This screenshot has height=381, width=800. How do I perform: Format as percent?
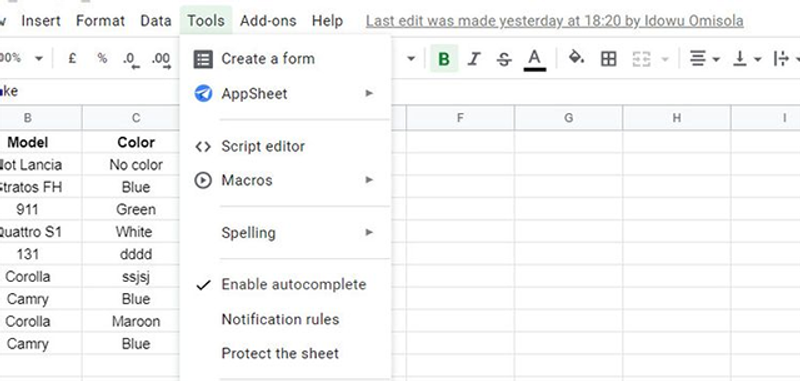coord(103,58)
